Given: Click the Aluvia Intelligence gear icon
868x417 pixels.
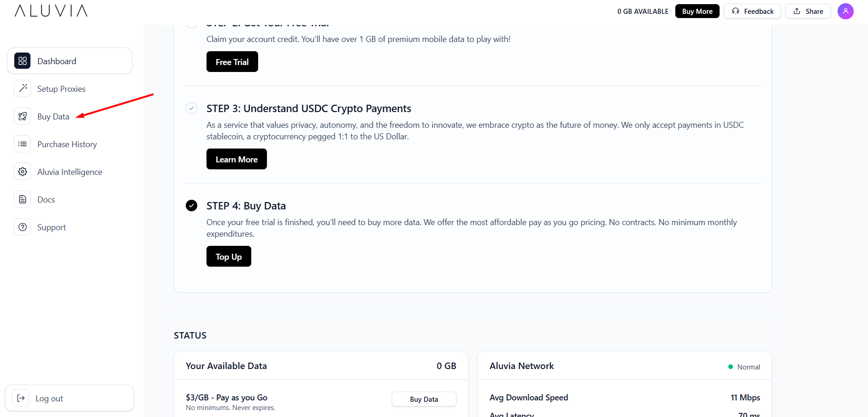Looking at the screenshot, I should point(22,172).
